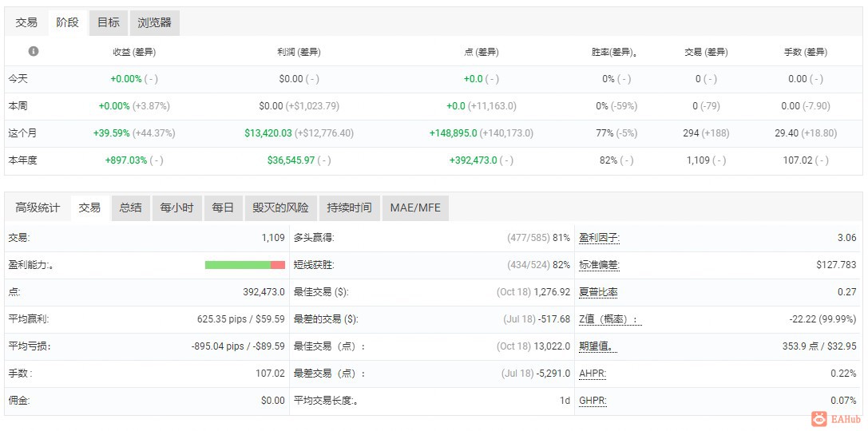Screen dimensions: 868x431
Task: Click the 盈利因子 label
Action: pos(599,238)
